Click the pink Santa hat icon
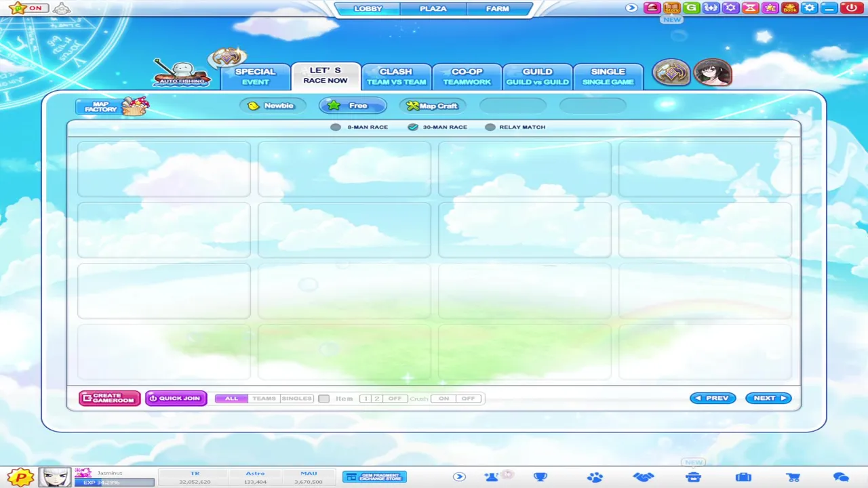 652,8
